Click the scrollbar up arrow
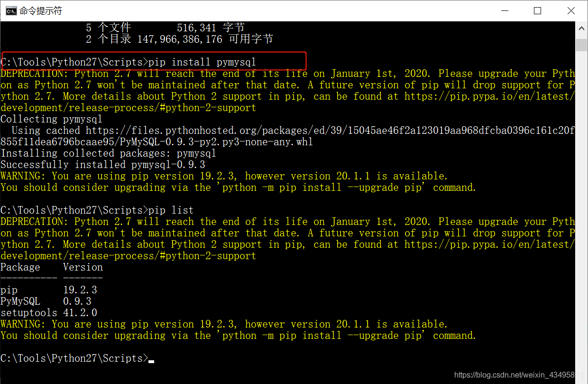 coord(581,29)
